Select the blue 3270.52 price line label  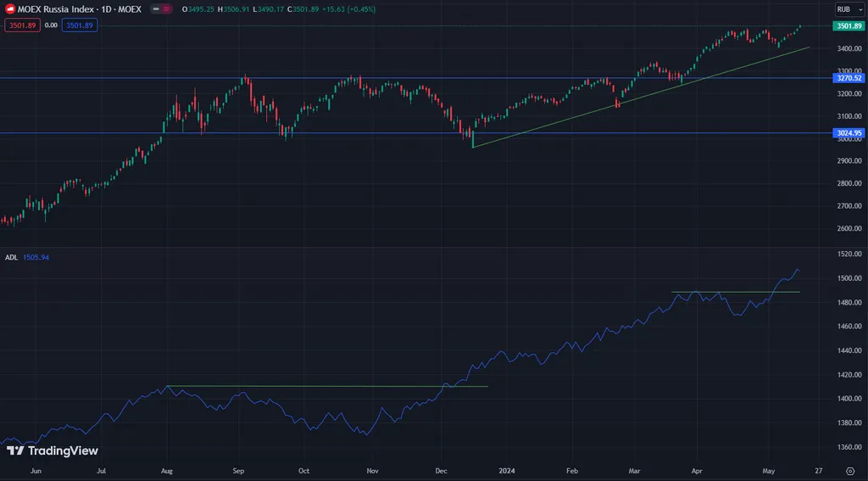(x=849, y=78)
